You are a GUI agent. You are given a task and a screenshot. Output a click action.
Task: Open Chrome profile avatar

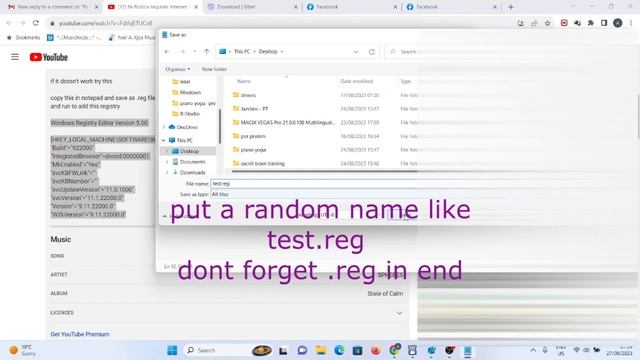coord(618,23)
